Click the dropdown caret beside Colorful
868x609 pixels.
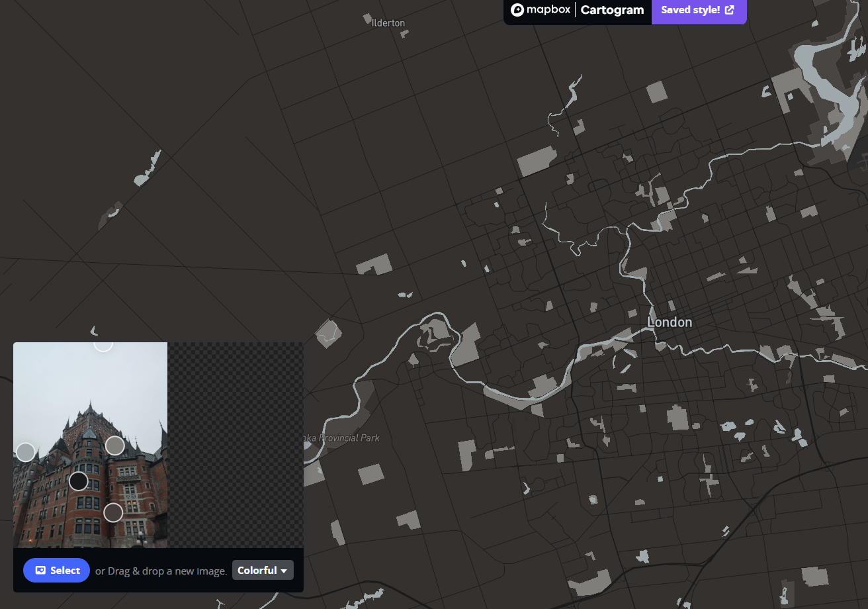click(284, 570)
